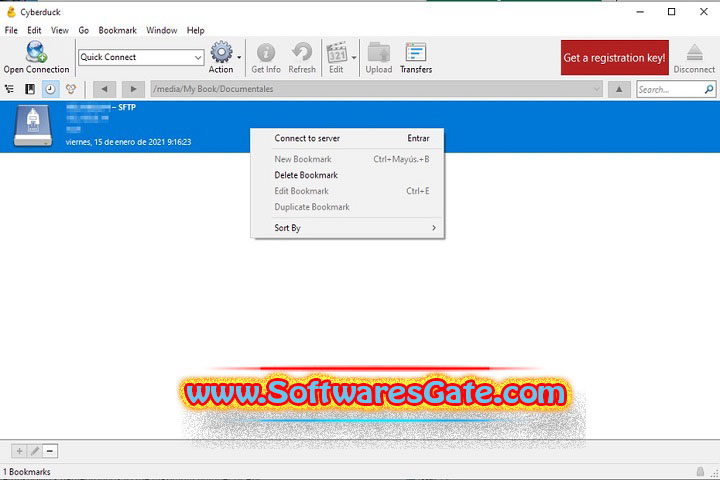Open the Help menu
720x480 pixels.
(195, 30)
